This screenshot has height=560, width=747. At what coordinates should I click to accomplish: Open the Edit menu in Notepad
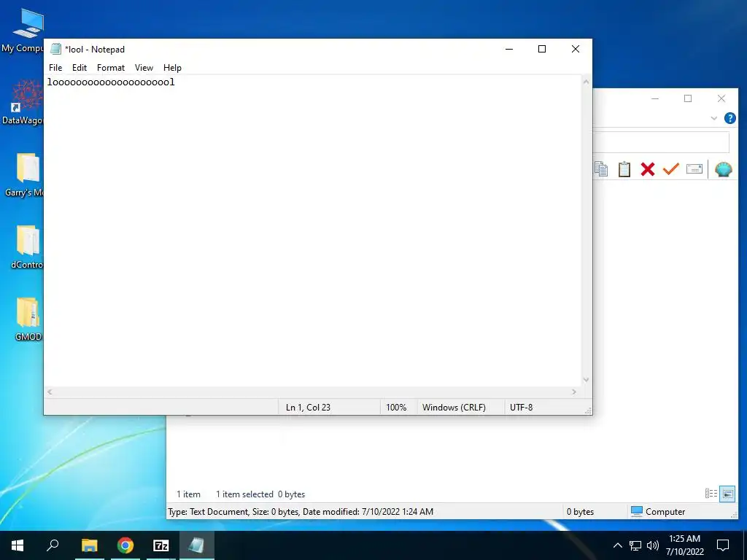click(79, 68)
